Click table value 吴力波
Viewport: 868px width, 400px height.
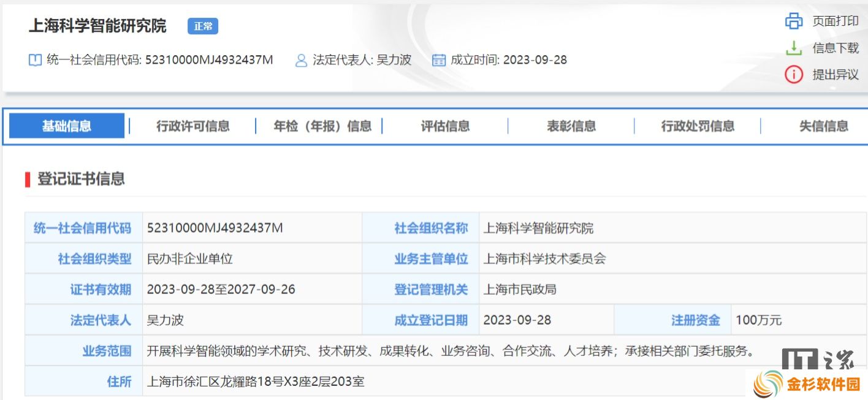click(x=166, y=320)
